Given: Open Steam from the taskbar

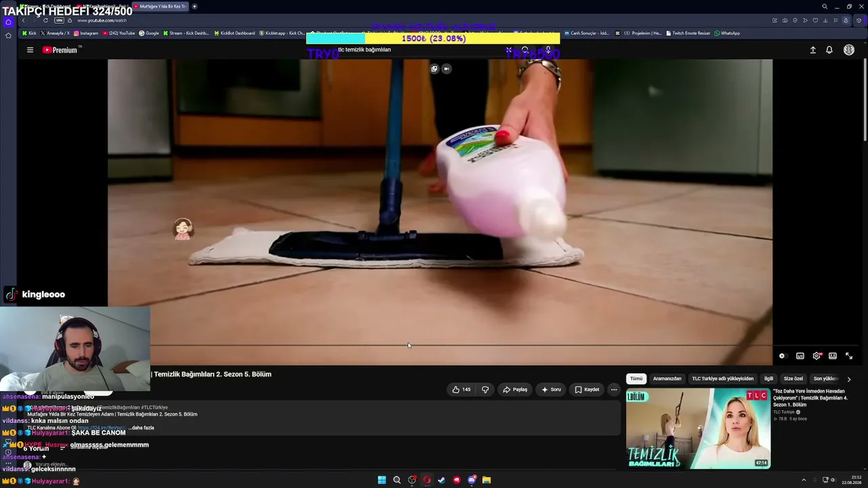Looking at the screenshot, I should [441, 480].
